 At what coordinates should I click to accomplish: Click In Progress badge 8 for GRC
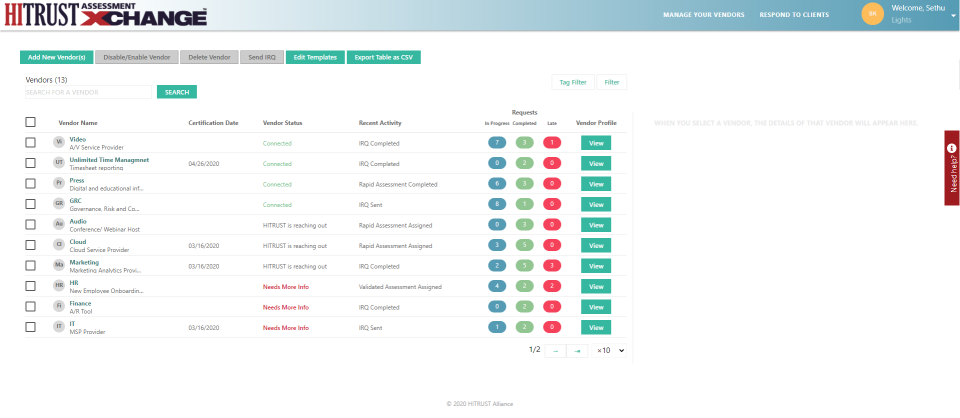tap(497, 204)
